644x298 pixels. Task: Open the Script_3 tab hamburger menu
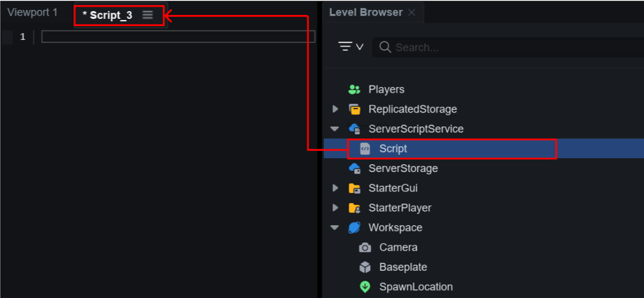click(x=148, y=16)
